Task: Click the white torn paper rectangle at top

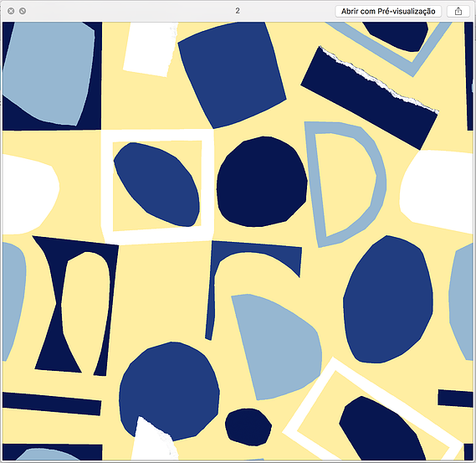Action: 150,49
